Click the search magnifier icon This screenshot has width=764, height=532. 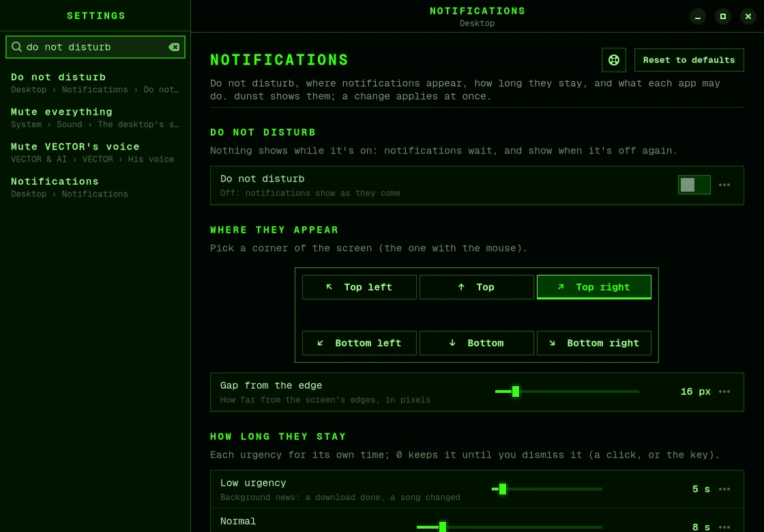(16, 47)
